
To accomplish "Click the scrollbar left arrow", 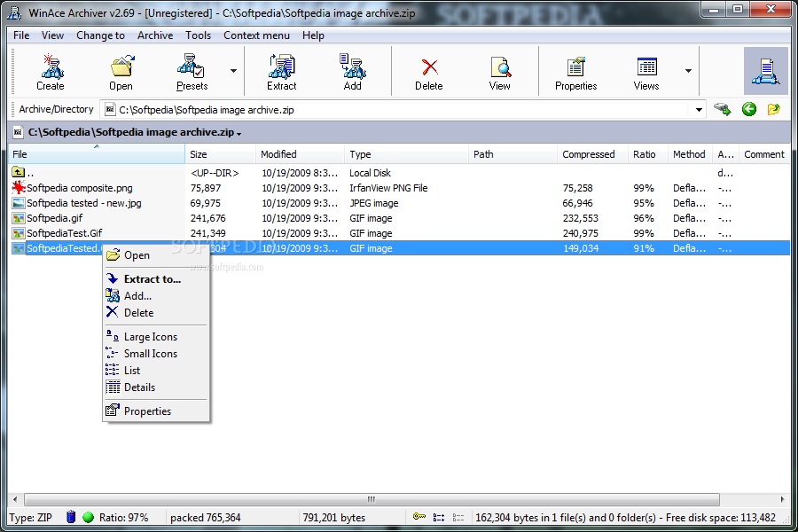I will coord(15,499).
